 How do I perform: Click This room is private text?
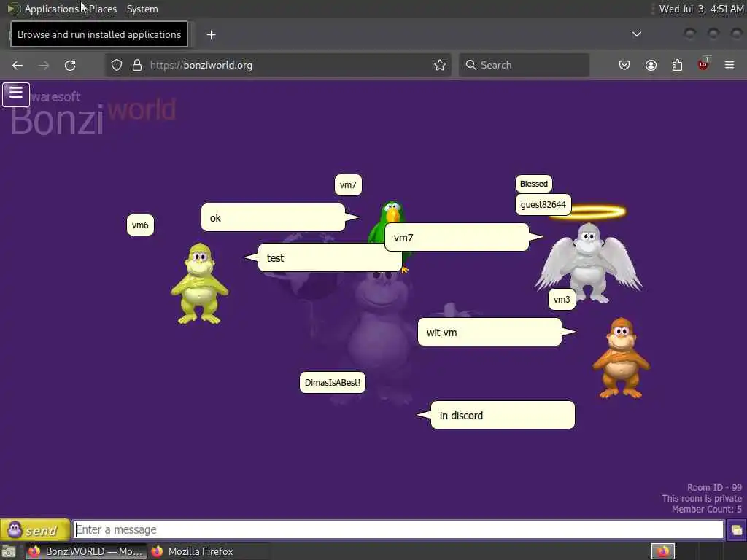click(x=702, y=499)
